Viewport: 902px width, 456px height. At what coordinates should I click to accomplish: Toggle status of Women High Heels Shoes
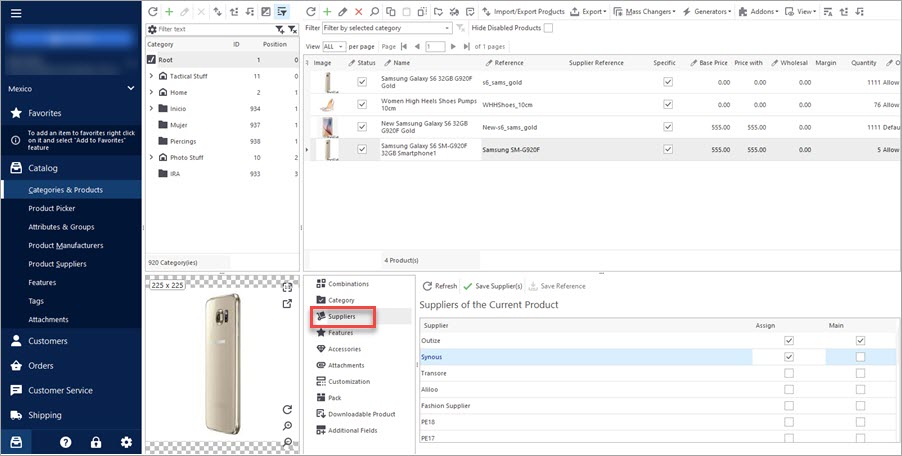tap(362, 105)
